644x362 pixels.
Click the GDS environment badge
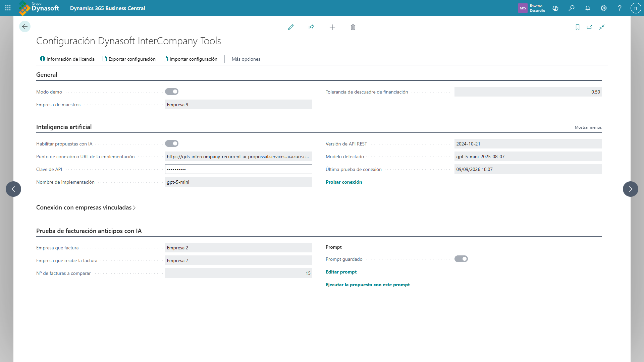pos(523,8)
